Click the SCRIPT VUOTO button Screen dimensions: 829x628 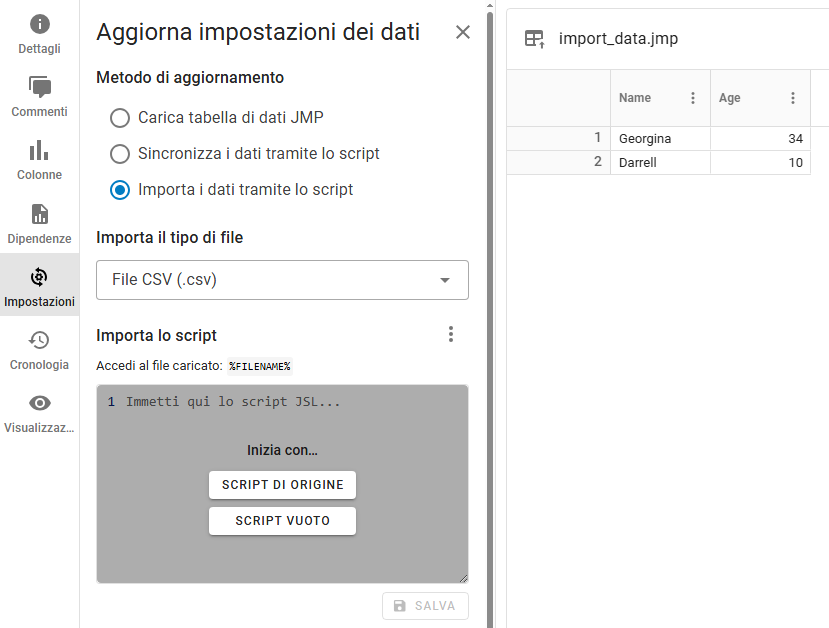(x=282, y=521)
